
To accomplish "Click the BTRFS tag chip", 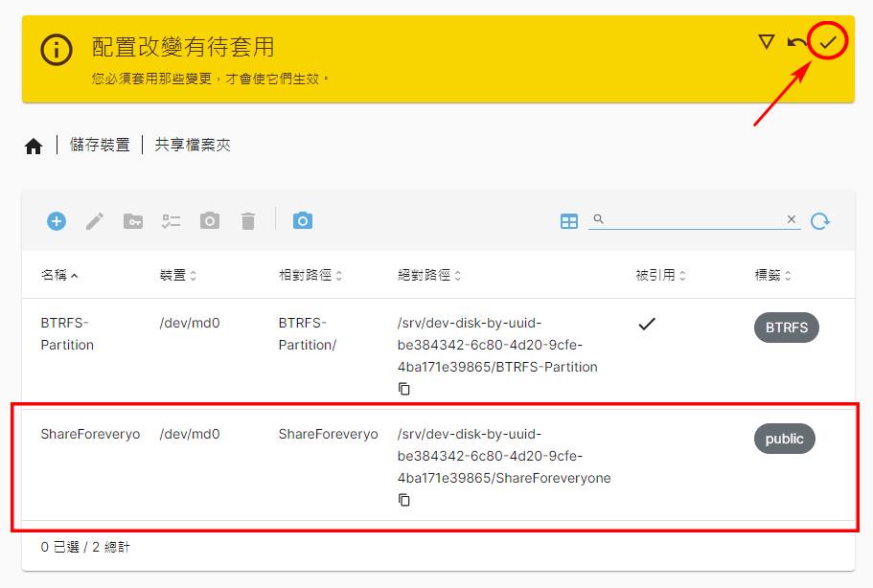I will (786, 328).
